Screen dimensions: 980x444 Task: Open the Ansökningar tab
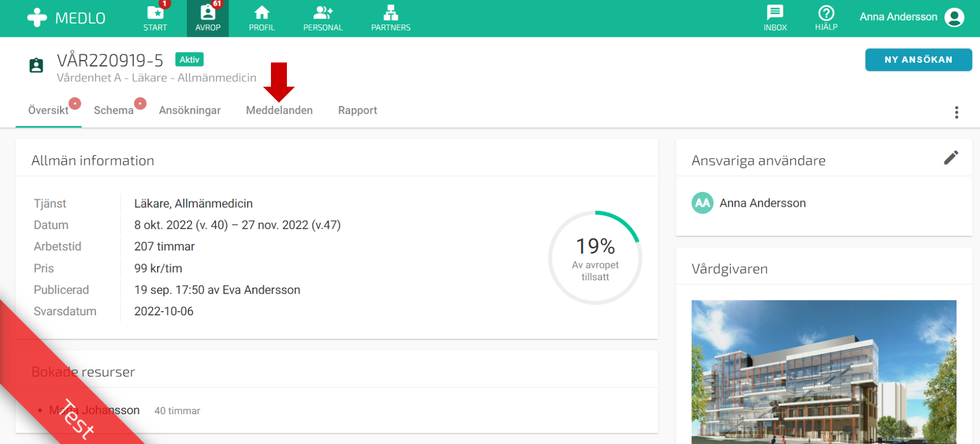[x=190, y=110]
